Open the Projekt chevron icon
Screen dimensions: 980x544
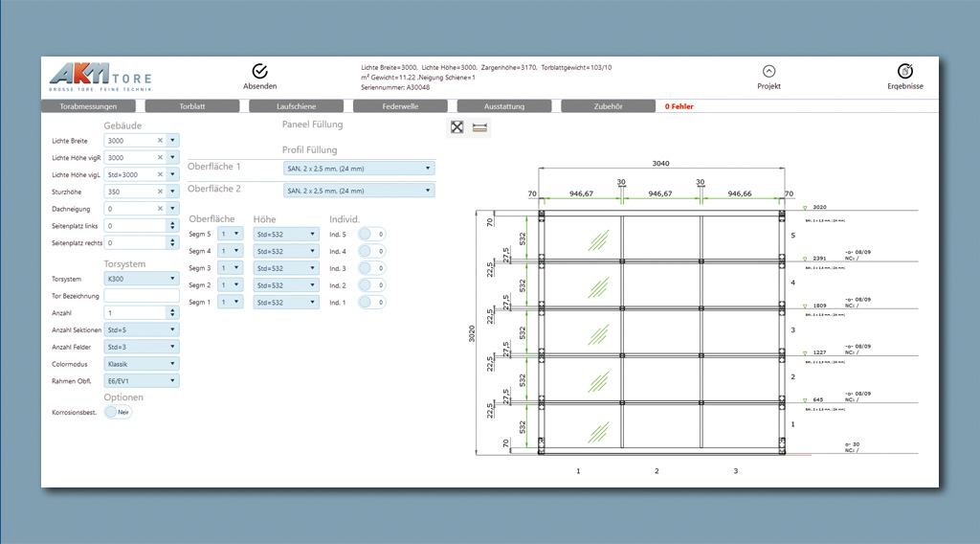768,72
